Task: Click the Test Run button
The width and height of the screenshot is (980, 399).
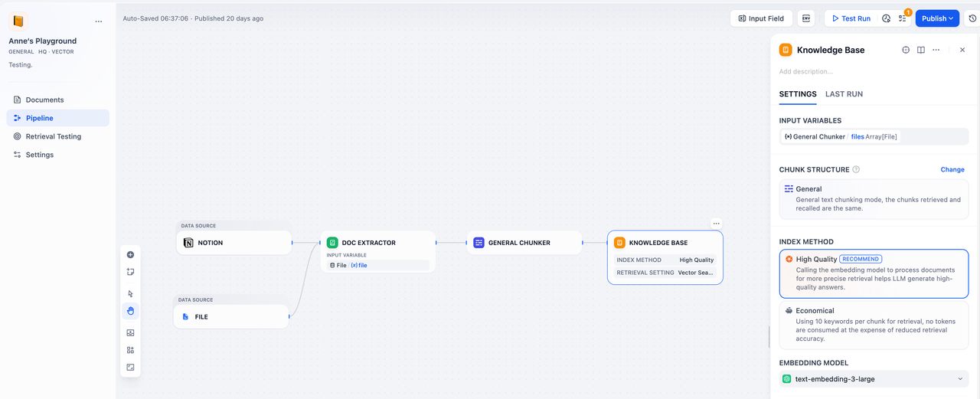Action: (850, 18)
